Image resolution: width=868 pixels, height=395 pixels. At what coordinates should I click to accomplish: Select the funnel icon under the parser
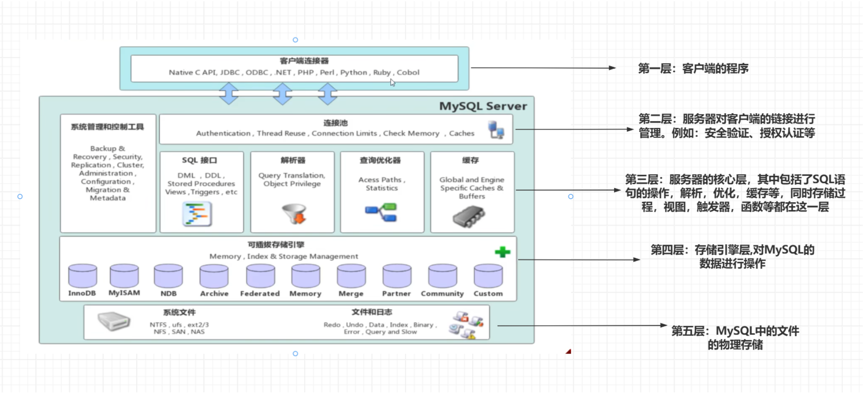[x=294, y=213]
